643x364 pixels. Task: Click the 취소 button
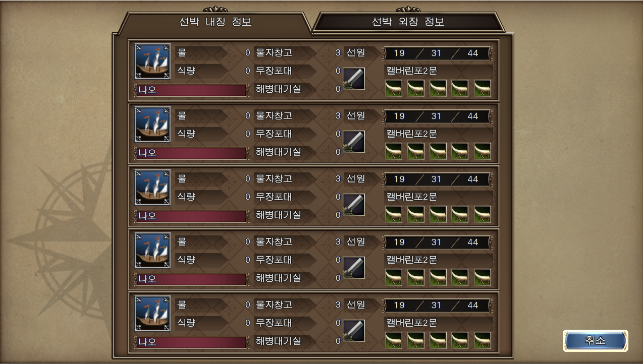tap(596, 340)
